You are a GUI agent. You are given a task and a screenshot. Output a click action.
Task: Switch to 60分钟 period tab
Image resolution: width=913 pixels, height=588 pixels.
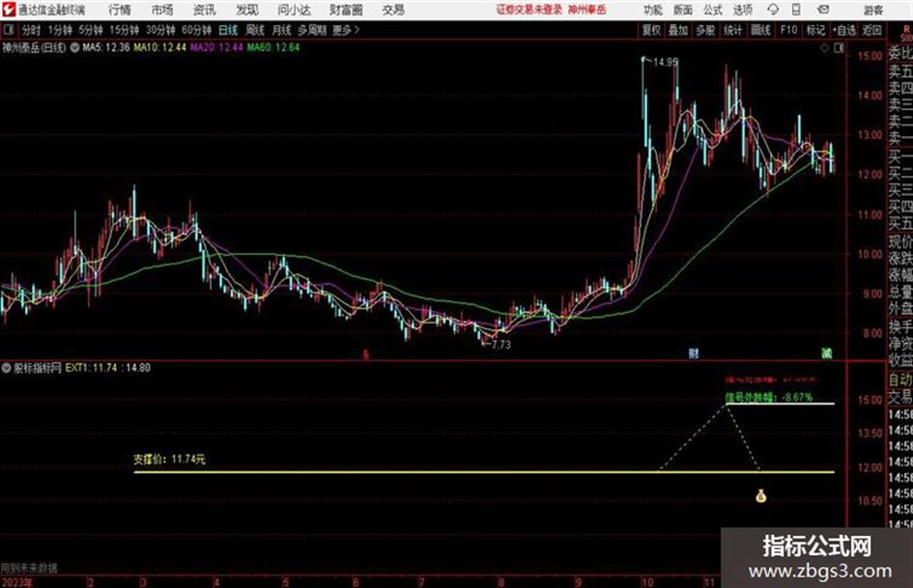click(196, 30)
